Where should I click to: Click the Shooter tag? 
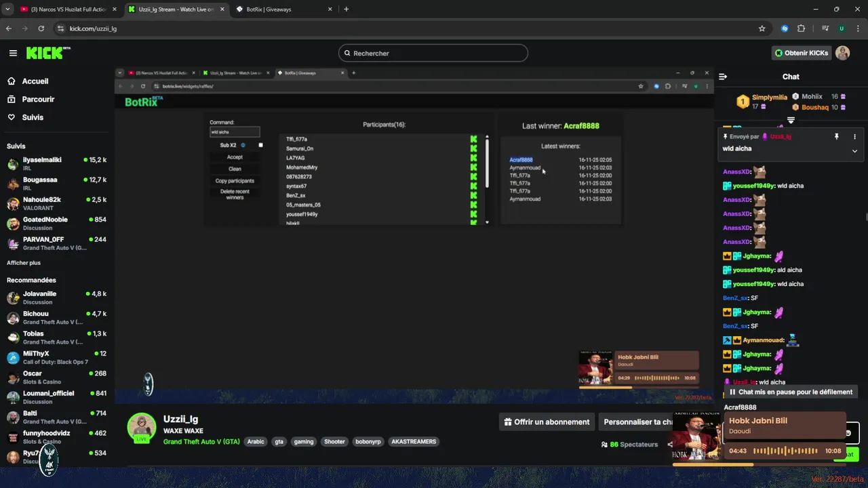coord(334,441)
